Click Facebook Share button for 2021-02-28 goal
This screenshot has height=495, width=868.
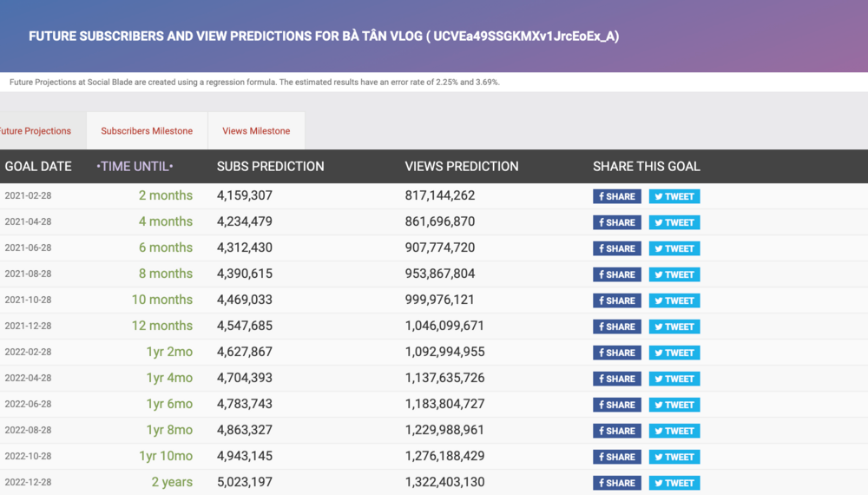click(616, 196)
